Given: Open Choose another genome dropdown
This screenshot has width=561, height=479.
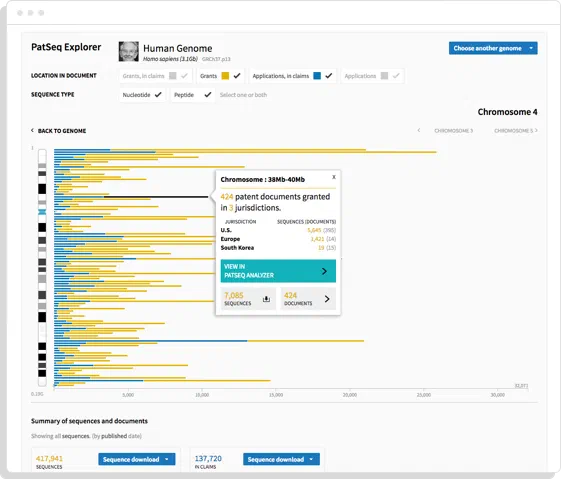Looking at the screenshot, I should [x=493, y=48].
